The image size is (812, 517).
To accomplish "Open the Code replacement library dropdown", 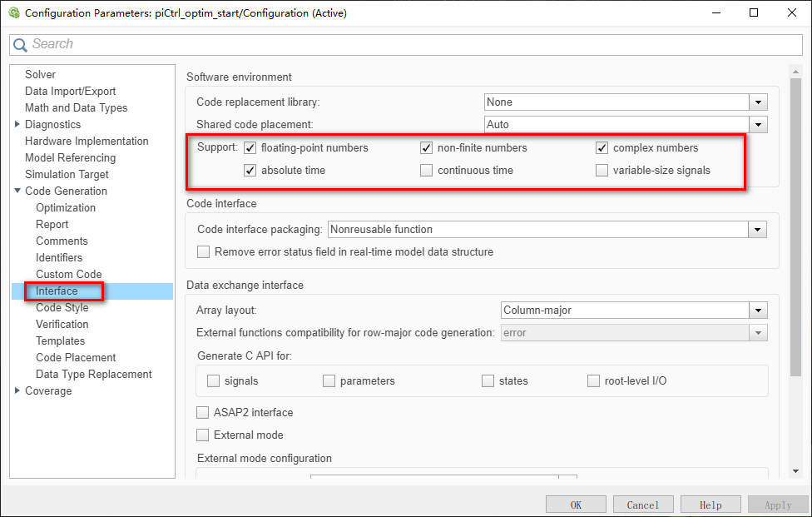I will tap(758, 101).
